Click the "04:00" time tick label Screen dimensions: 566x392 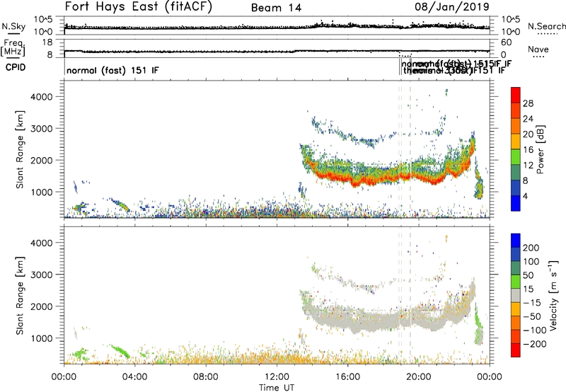click(134, 377)
